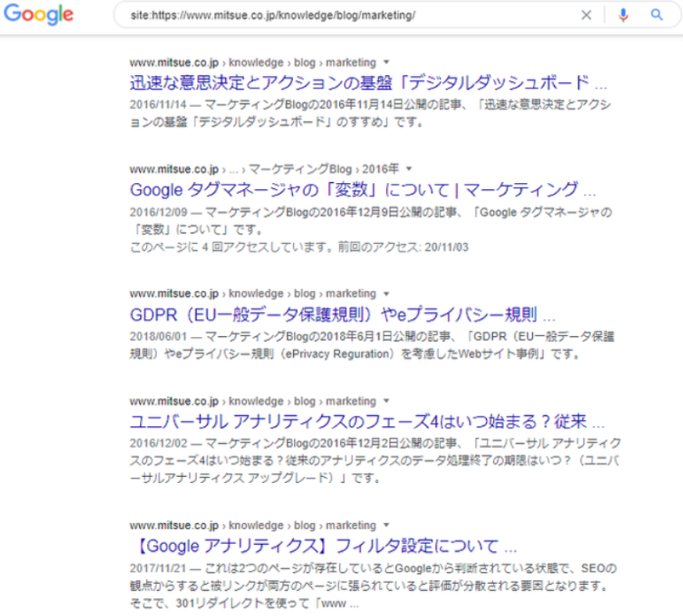Open dropdown arrow for GDPR result URL
683x616 pixels.
point(386,294)
